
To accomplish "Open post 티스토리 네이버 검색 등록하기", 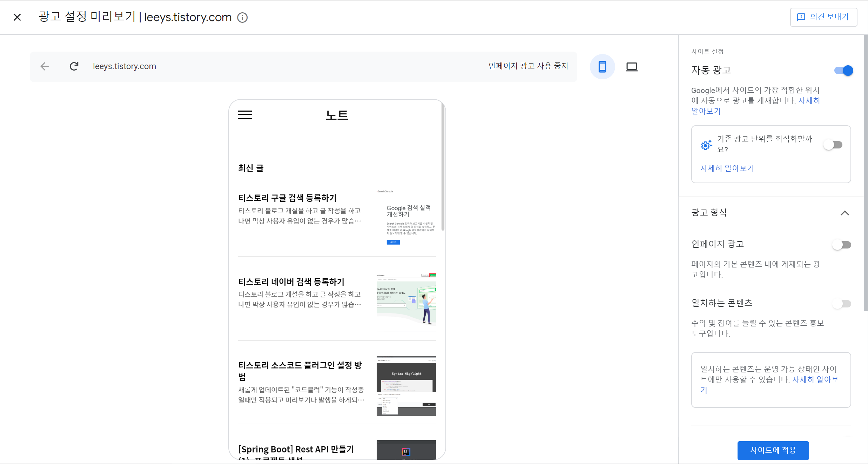I will tap(291, 282).
